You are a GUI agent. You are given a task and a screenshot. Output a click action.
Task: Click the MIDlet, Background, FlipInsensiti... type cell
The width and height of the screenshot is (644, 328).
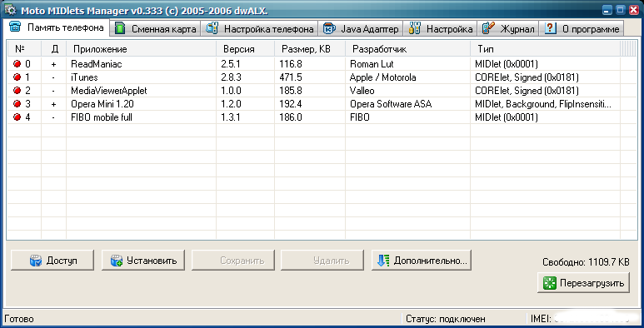click(x=543, y=104)
